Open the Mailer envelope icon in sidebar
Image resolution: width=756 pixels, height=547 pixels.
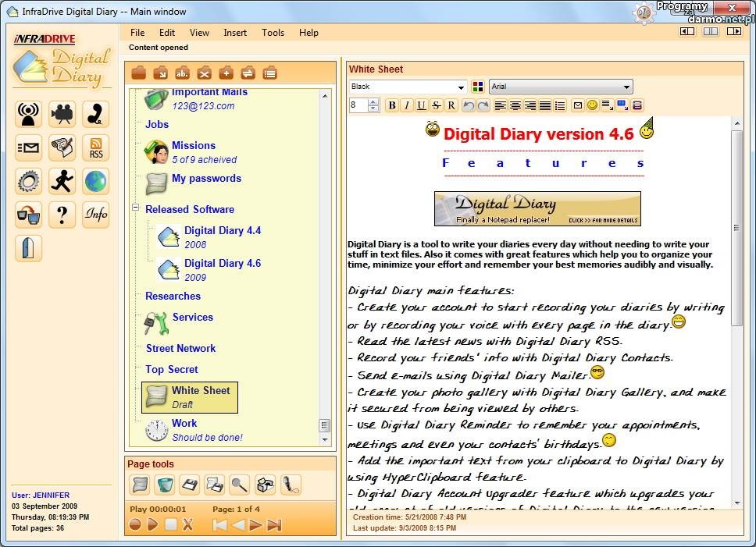tap(29, 148)
